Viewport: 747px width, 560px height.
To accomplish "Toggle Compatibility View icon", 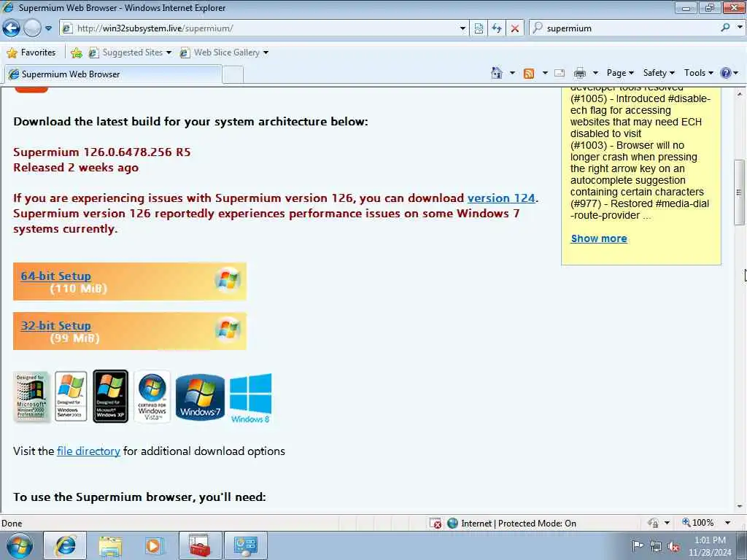I will (x=479, y=28).
